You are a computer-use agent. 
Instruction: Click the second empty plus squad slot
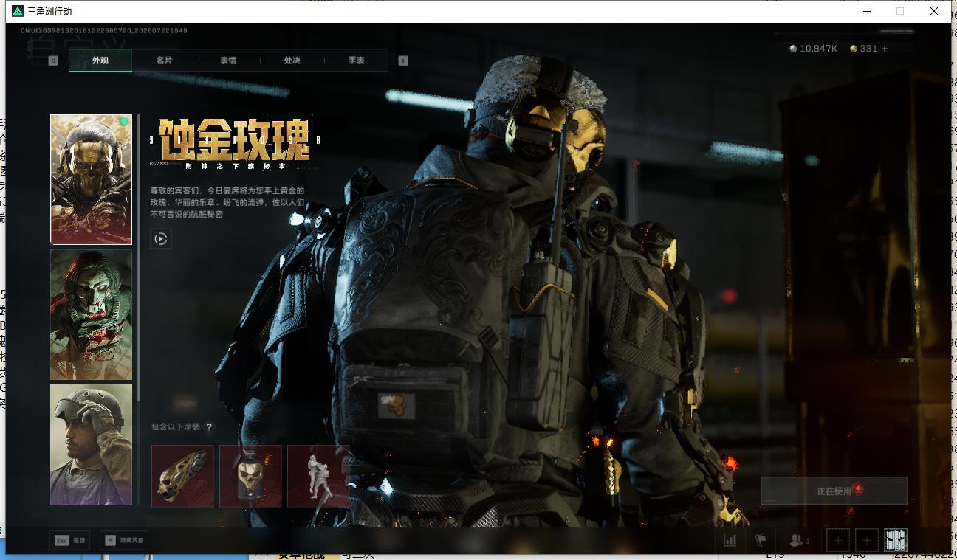tap(867, 540)
